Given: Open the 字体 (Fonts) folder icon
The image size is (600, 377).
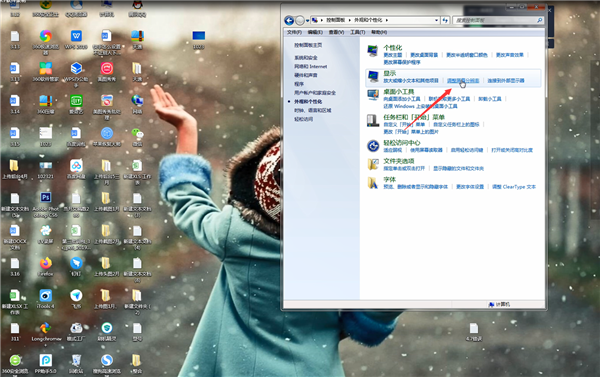Looking at the screenshot, I should tap(373, 183).
